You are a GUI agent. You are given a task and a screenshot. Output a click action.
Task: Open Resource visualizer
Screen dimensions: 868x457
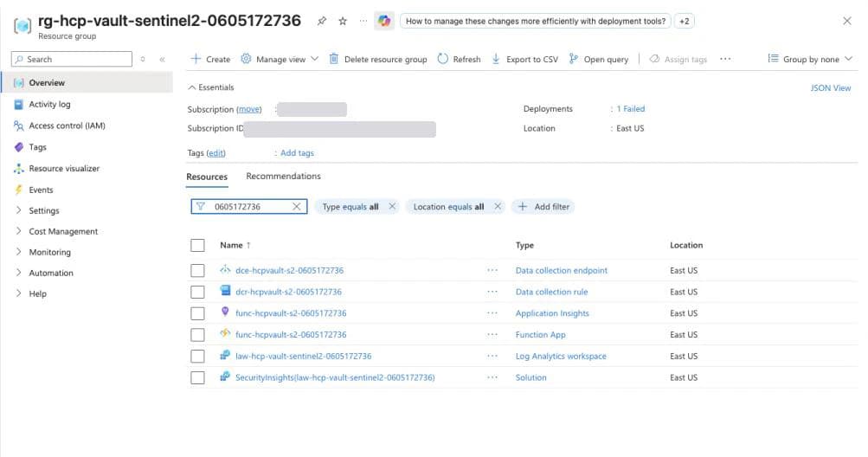pyautogui.click(x=64, y=169)
